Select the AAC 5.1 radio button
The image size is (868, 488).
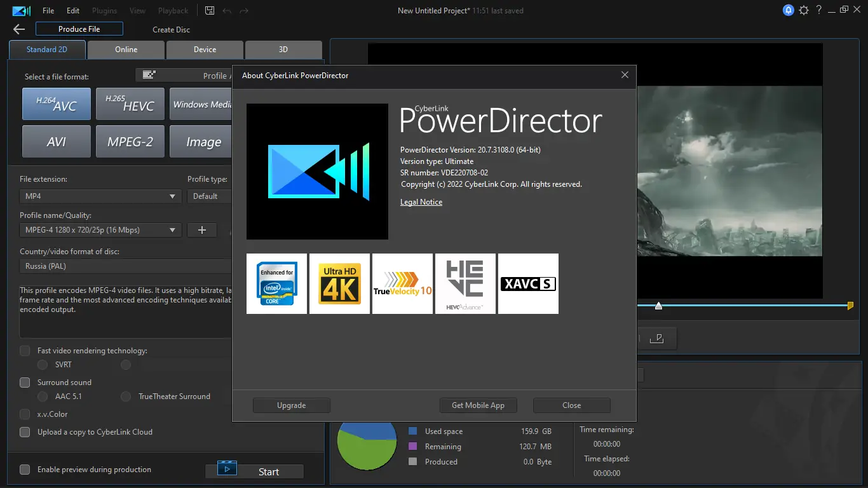pos(43,396)
